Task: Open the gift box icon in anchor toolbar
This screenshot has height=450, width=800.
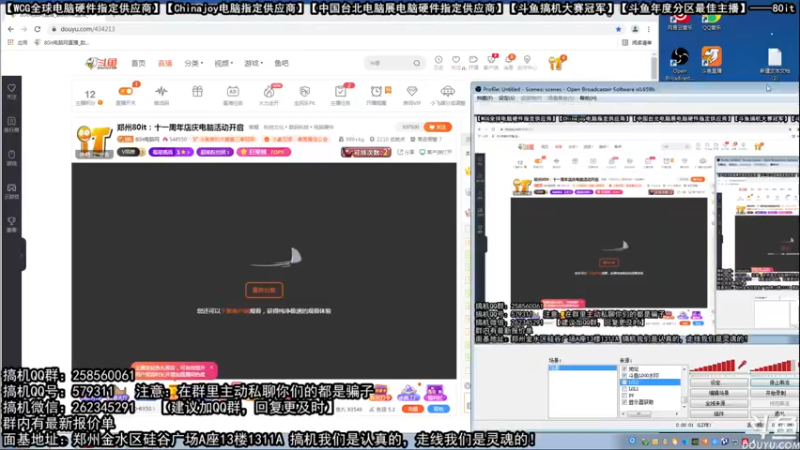Action: 197,91
